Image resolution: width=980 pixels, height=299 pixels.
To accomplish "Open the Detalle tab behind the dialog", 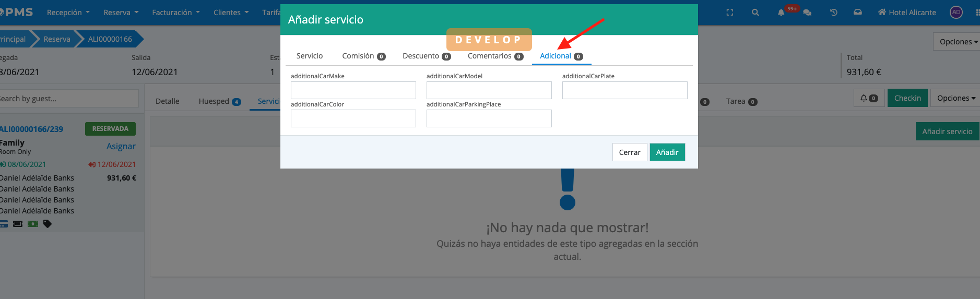I will [x=167, y=101].
